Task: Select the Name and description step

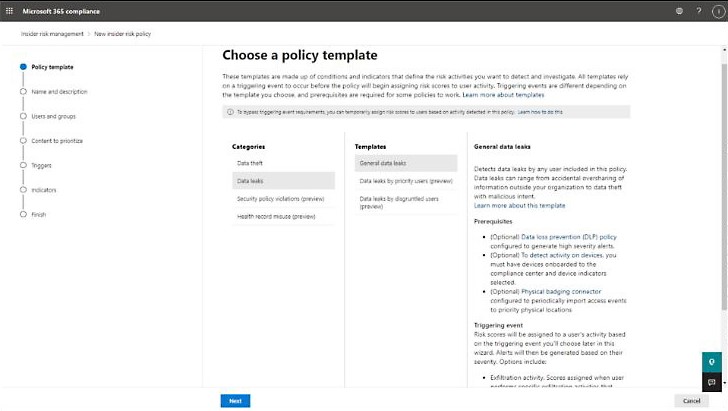Action: [54, 91]
